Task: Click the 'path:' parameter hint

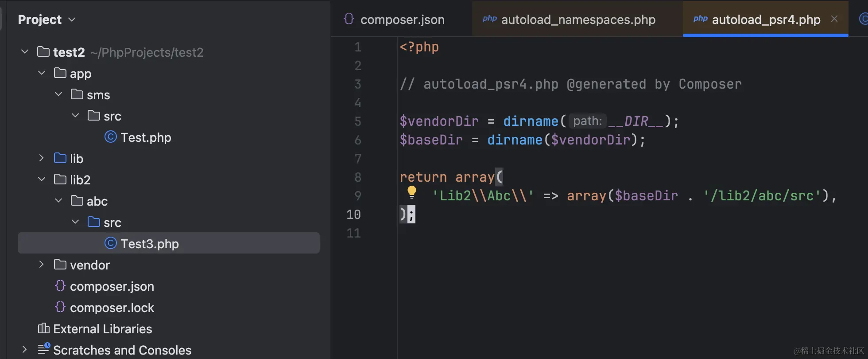Action: [587, 121]
